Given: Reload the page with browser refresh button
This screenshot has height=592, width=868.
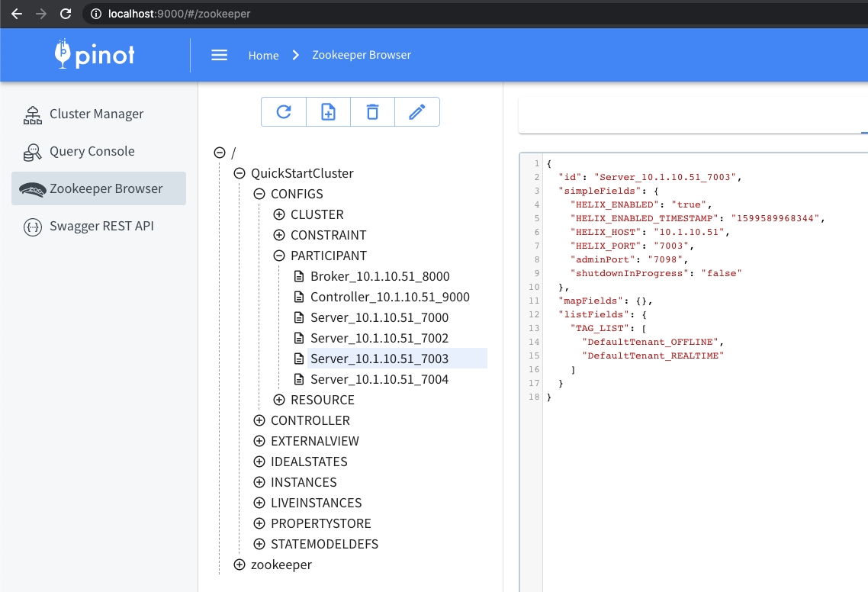Looking at the screenshot, I should click(66, 14).
